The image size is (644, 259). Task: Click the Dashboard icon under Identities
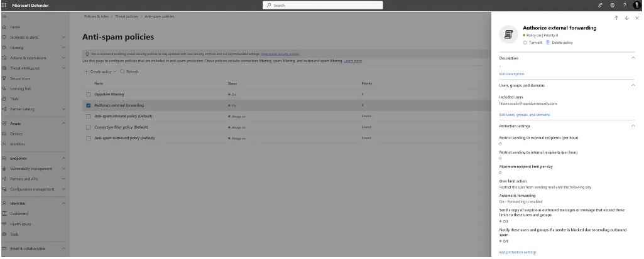[4, 213]
